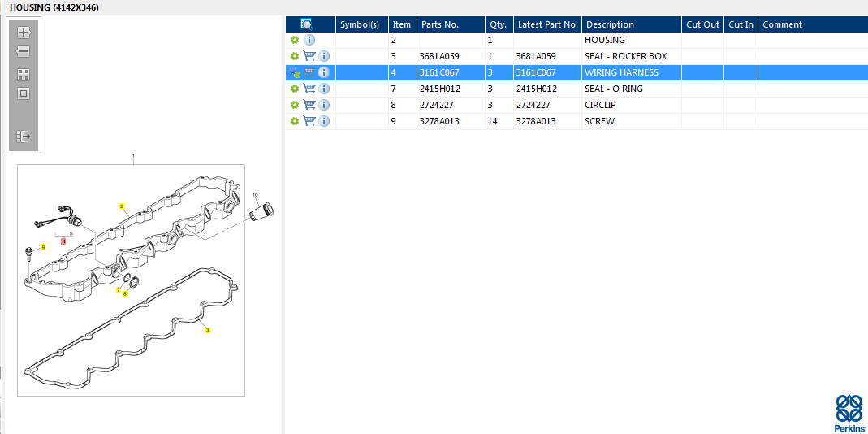Click callout 10 on the diagram
Screen dimensions: 868x434
(255, 195)
